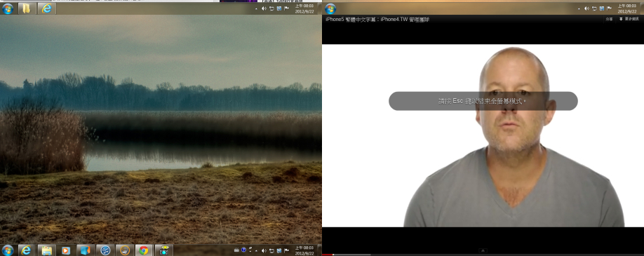Open the Libraries file explorer taskbar icon
644x256 pixels.
(x=46, y=250)
